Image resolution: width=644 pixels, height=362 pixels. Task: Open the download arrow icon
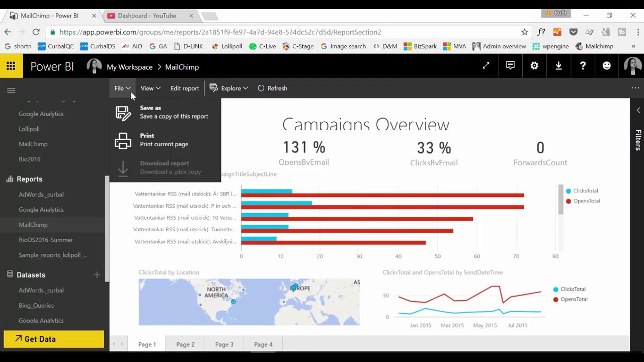coord(558,66)
